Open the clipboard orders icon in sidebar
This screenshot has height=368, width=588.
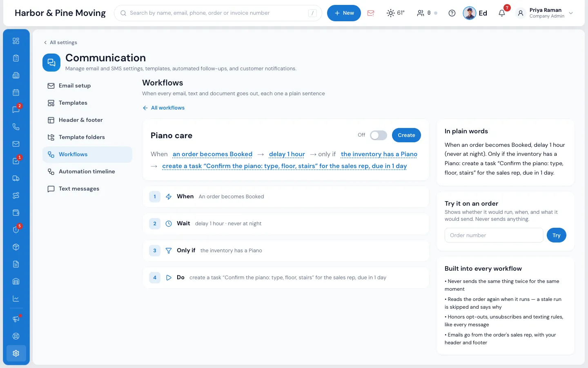[16, 58]
